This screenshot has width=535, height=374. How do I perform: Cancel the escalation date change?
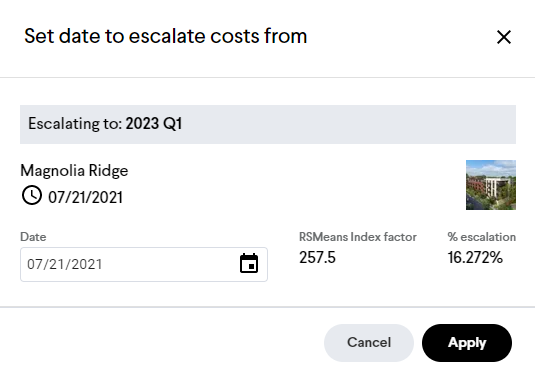pyautogui.click(x=369, y=343)
